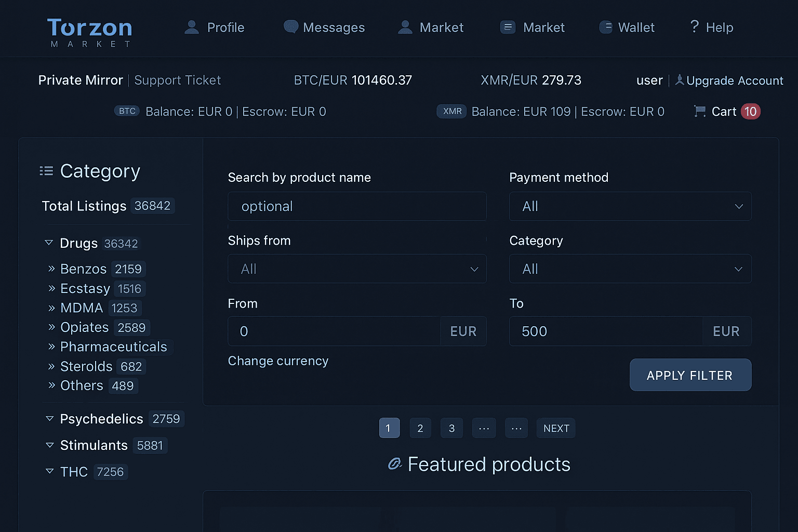Open the Support Ticket link

[x=177, y=80]
